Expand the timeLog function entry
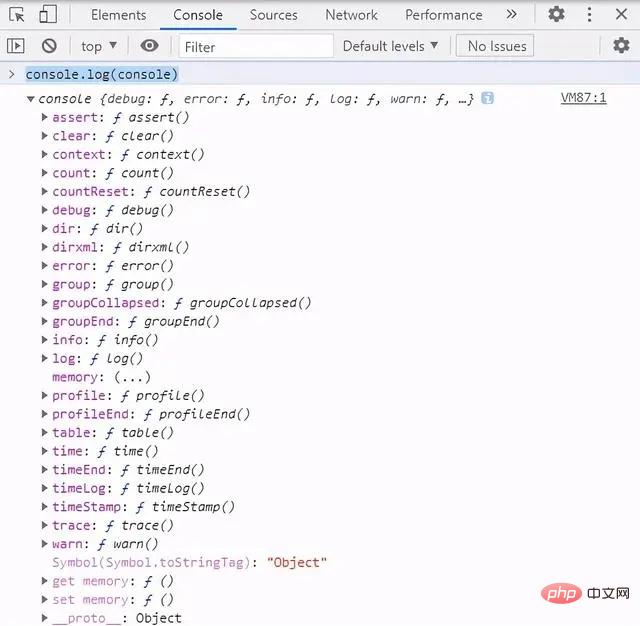 coord(44,488)
